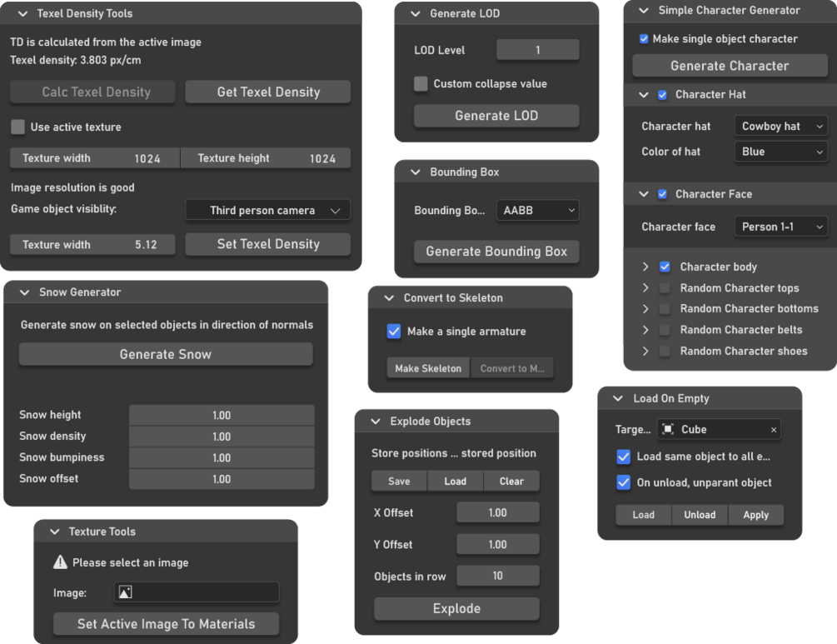The image size is (837, 644).
Task: Click the Snow height value slider
Action: [x=222, y=415]
